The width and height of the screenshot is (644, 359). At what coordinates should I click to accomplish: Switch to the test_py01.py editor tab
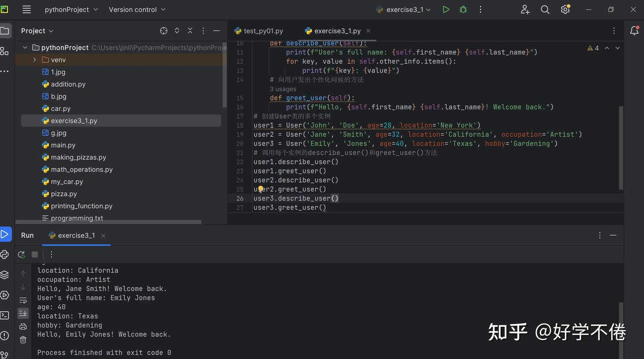259,31
